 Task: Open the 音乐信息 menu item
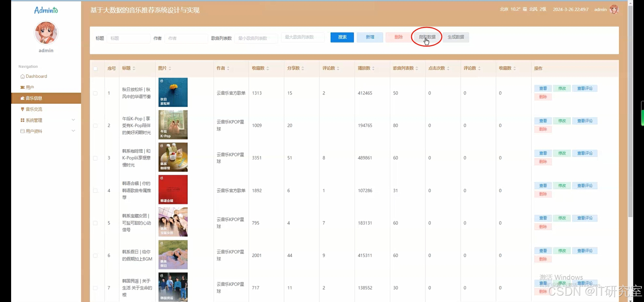tap(46, 98)
